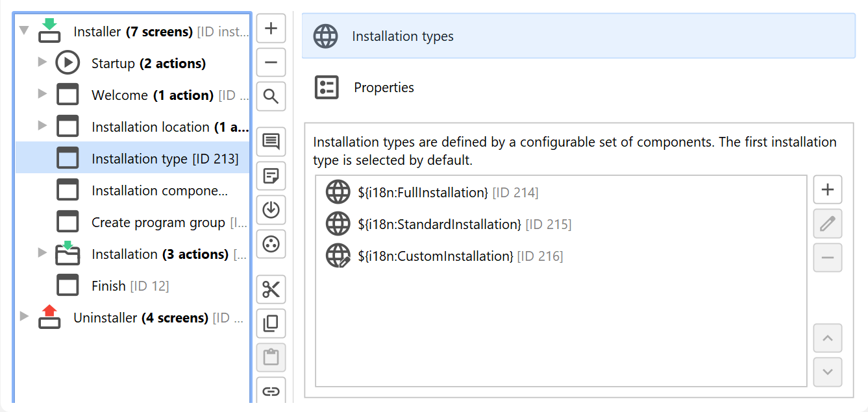The width and height of the screenshot is (868, 412).
Task: Click the scissors cut icon
Action: pyautogui.click(x=271, y=289)
